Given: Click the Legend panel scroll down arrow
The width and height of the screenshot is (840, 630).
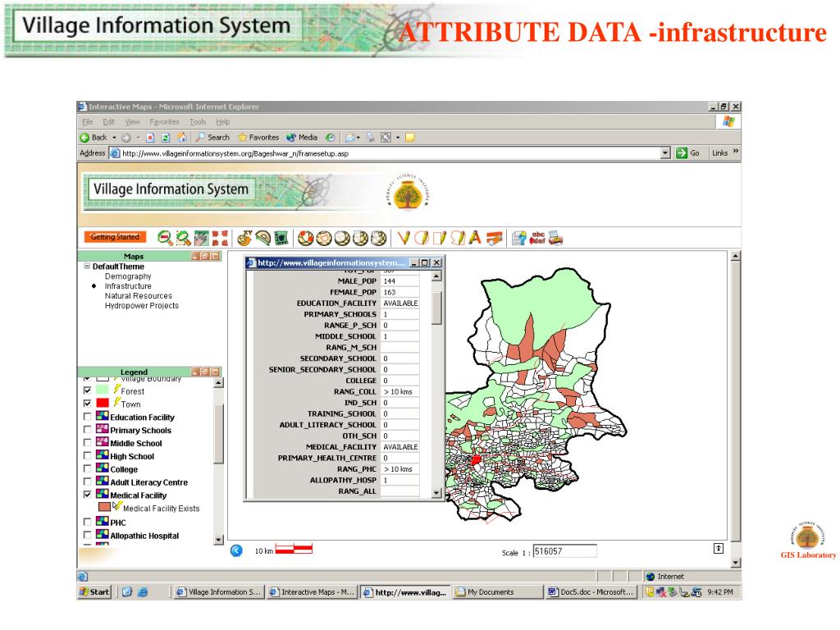Looking at the screenshot, I should 218,540.
